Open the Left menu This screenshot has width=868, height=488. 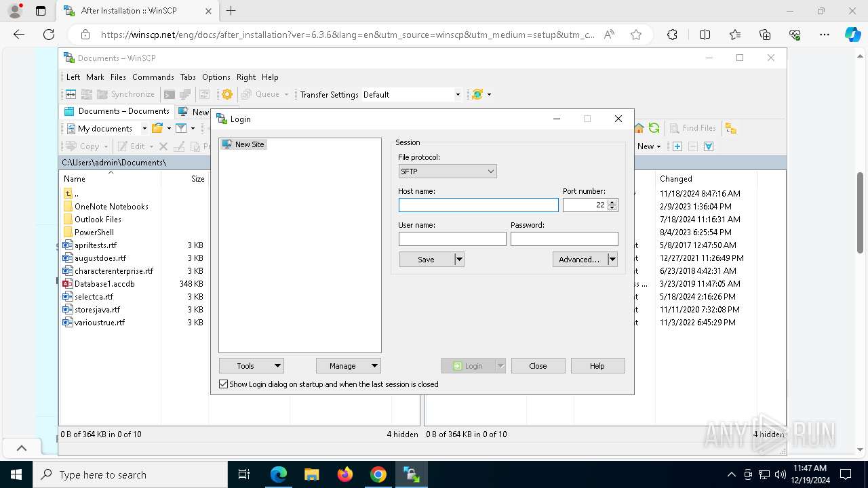coord(73,77)
